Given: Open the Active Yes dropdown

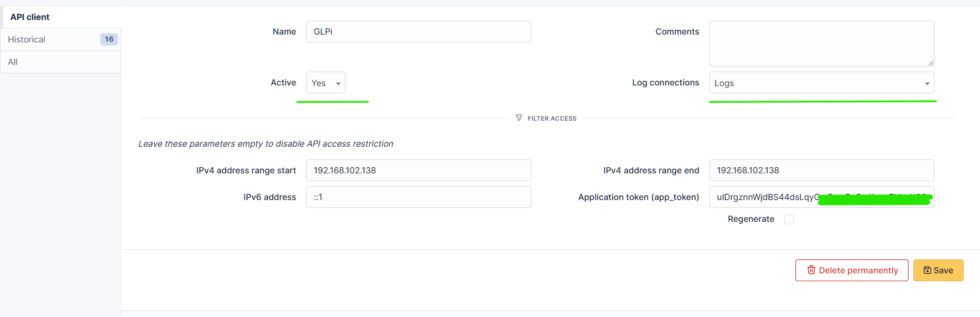Looking at the screenshot, I should coord(326,83).
